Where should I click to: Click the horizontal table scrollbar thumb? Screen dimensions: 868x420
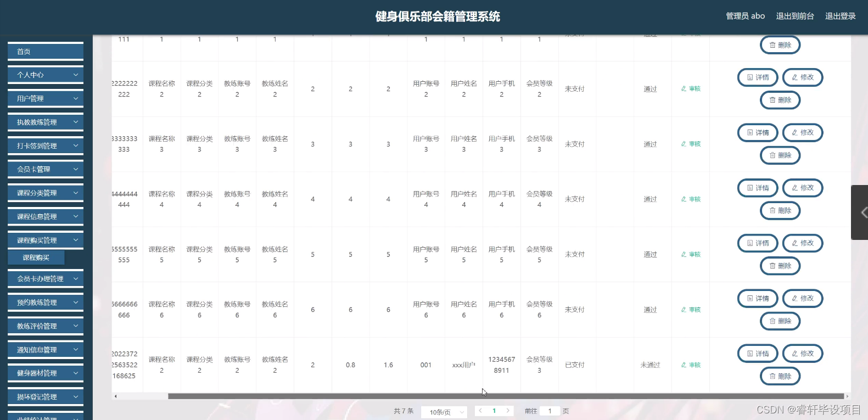click(506, 396)
